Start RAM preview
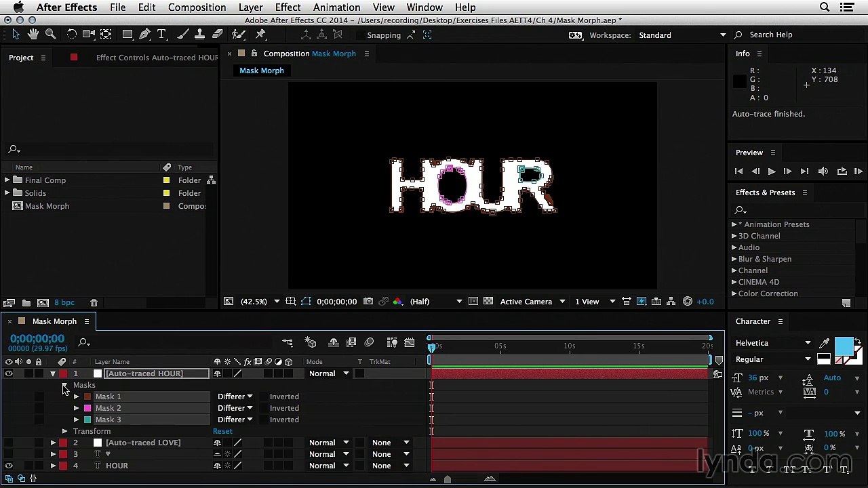868x488 pixels. tap(858, 171)
